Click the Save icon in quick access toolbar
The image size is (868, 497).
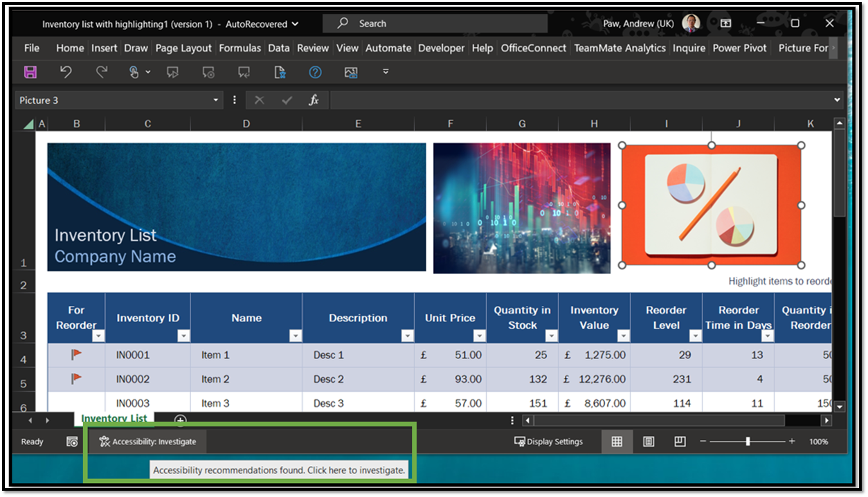30,72
